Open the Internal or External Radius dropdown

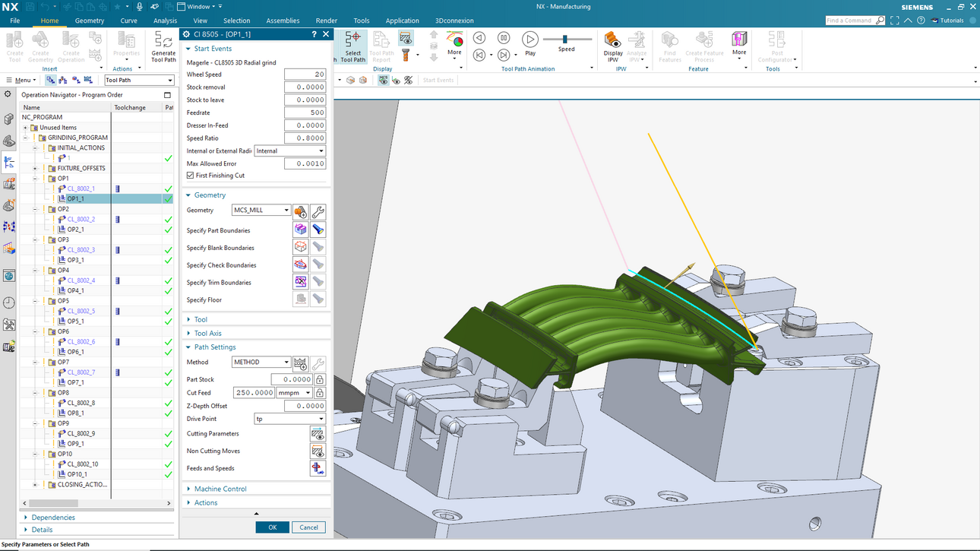289,151
